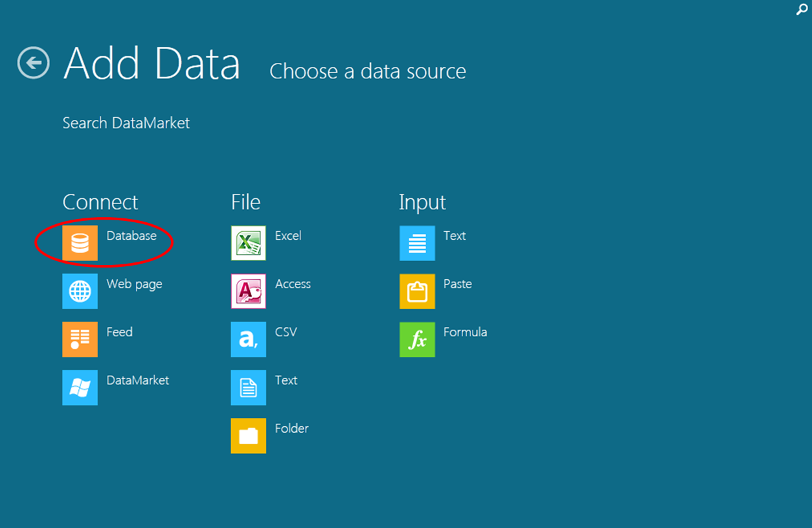The height and width of the screenshot is (528, 812).
Task: Click the orange Database icon
Action: 80,243
